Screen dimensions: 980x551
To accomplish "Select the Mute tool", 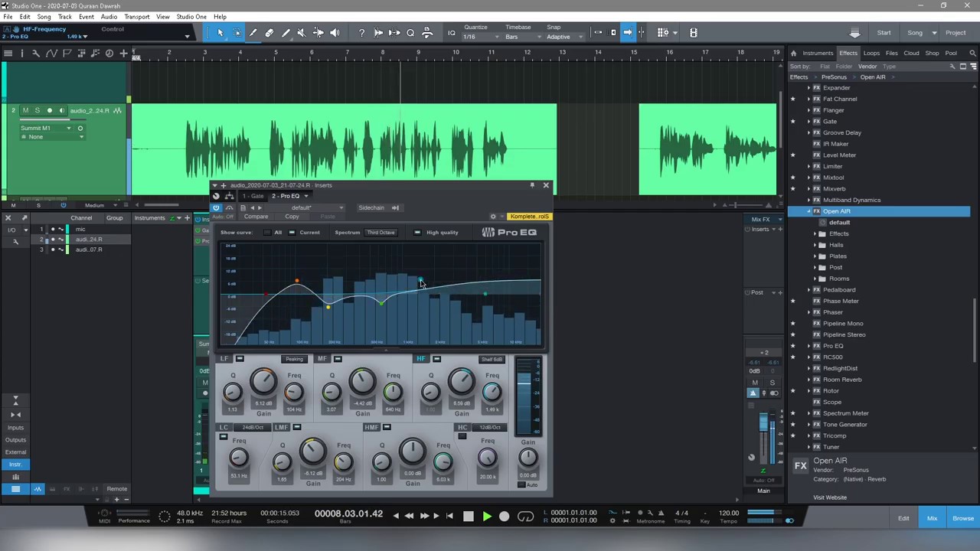I will tap(302, 33).
